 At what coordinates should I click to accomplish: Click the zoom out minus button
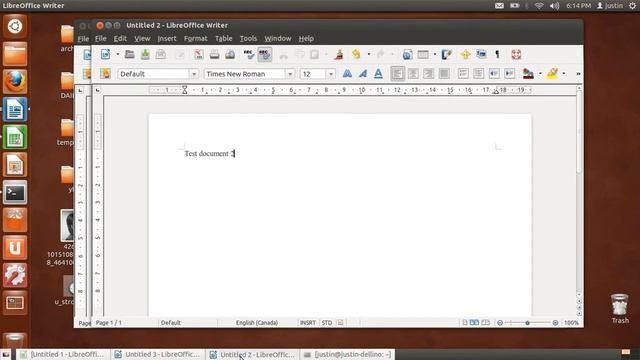[500, 322]
